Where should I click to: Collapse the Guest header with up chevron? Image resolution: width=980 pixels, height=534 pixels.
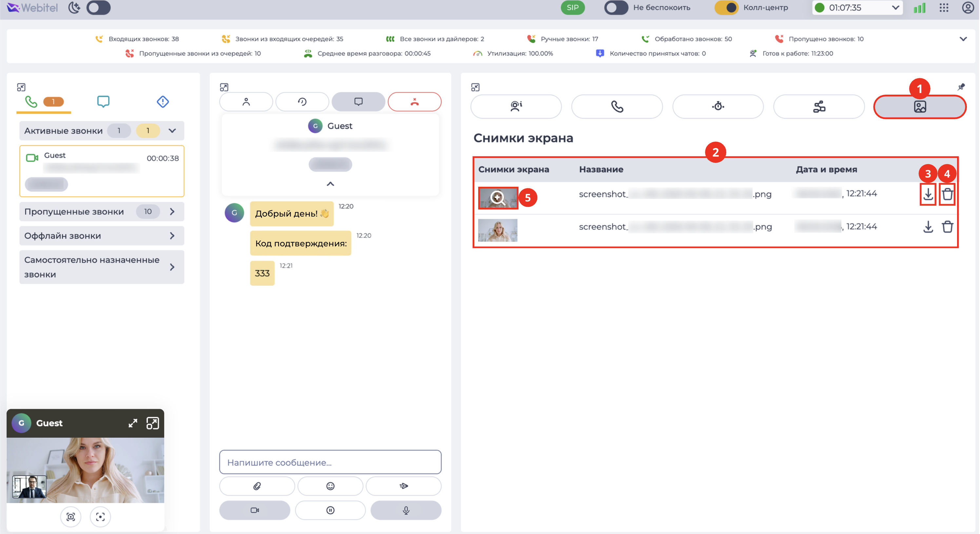coord(330,184)
